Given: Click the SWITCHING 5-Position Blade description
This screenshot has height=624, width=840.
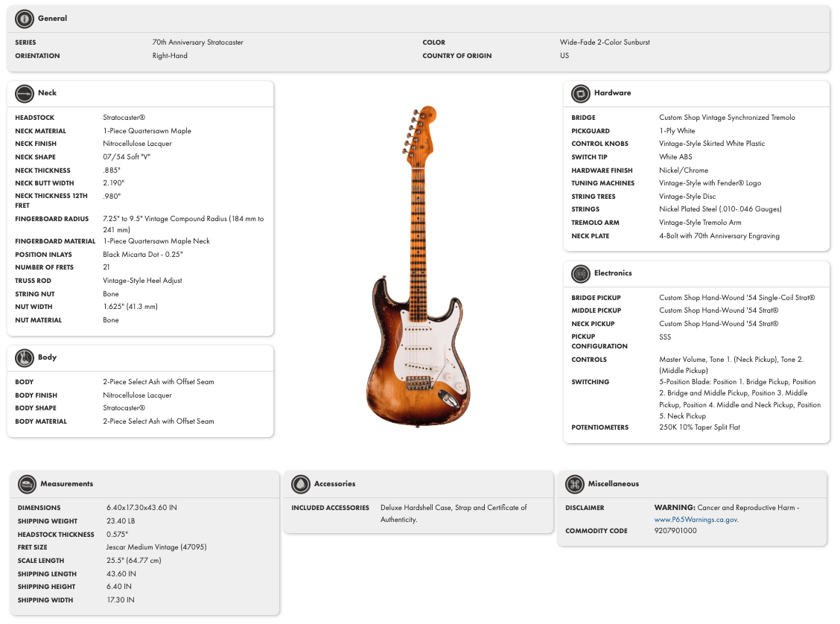Looking at the screenshot, I should (739, 399).
